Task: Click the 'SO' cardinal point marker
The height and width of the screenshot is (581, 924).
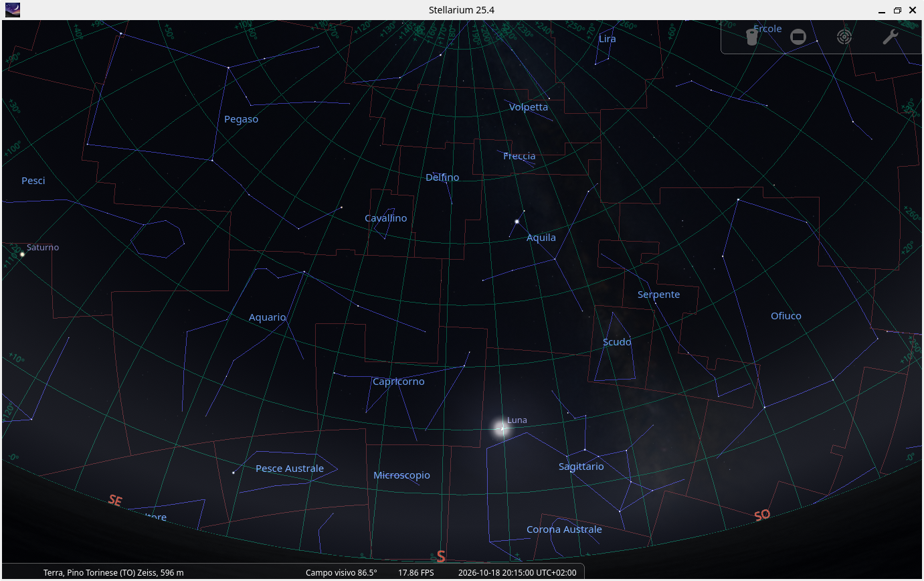Action: 762,515
